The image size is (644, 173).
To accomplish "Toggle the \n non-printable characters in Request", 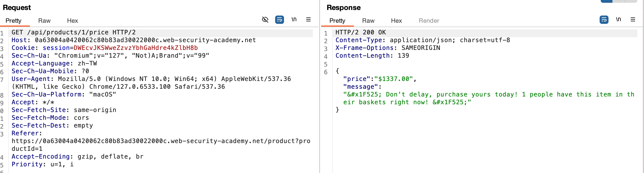I will 294,19.
